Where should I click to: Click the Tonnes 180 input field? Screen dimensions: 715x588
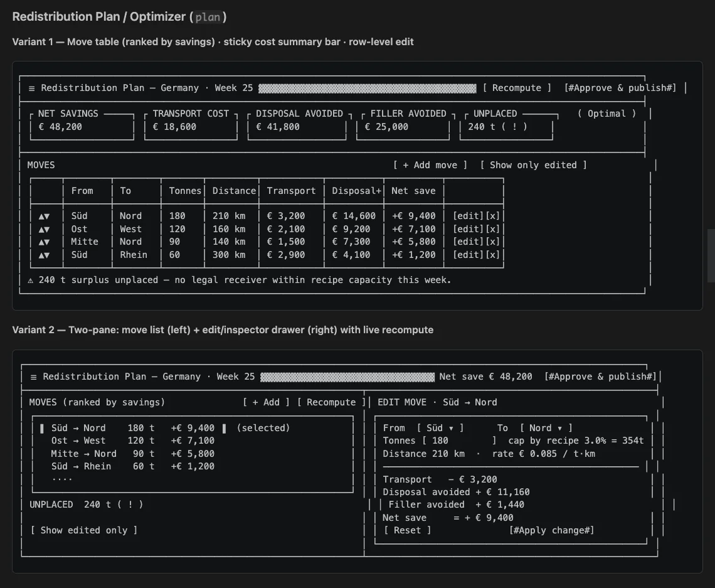(458, 441)
